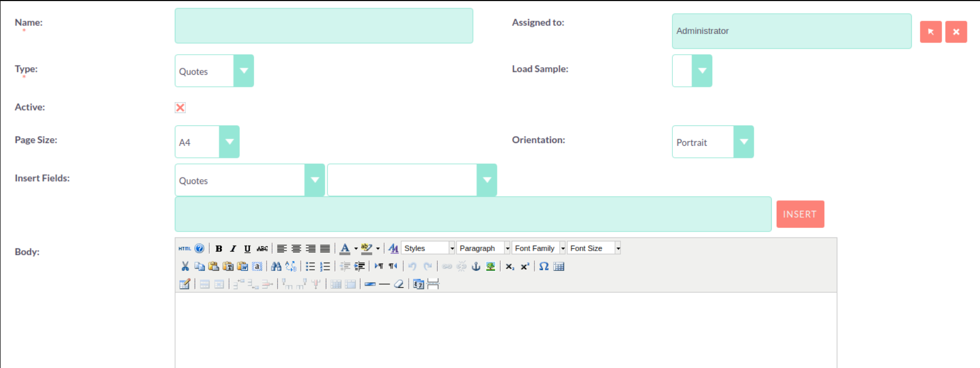Open the special character Omega icon
This screenshot has width=980, height=368.
[544, 266]
